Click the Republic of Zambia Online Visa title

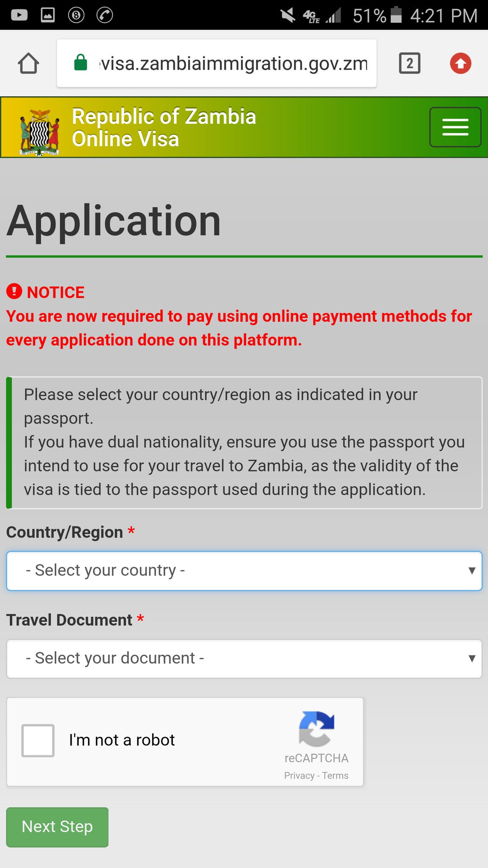point(164,128)
